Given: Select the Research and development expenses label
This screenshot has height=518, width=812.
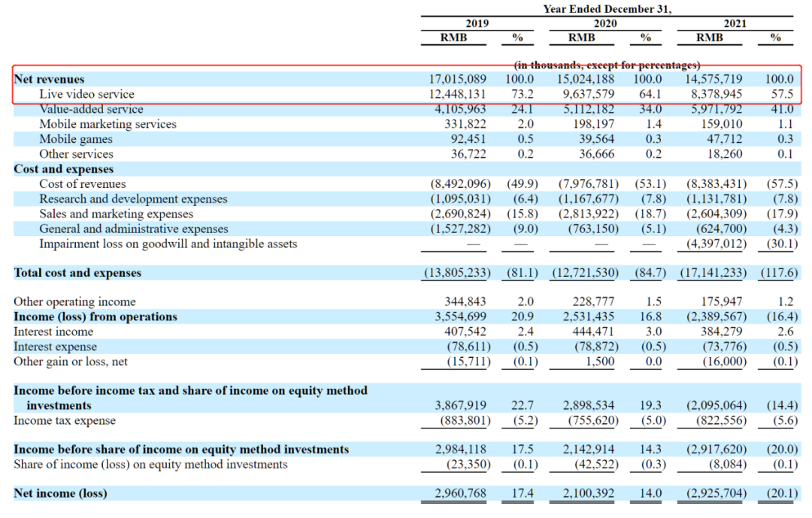Looking at the screenshot, I should click(133, 199).
